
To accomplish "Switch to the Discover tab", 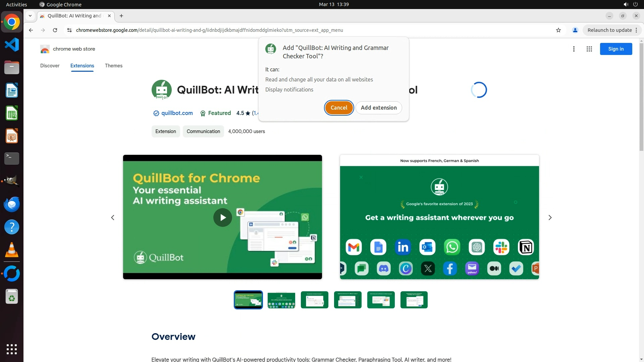I will pyautogui.click(x=50, y=66).
